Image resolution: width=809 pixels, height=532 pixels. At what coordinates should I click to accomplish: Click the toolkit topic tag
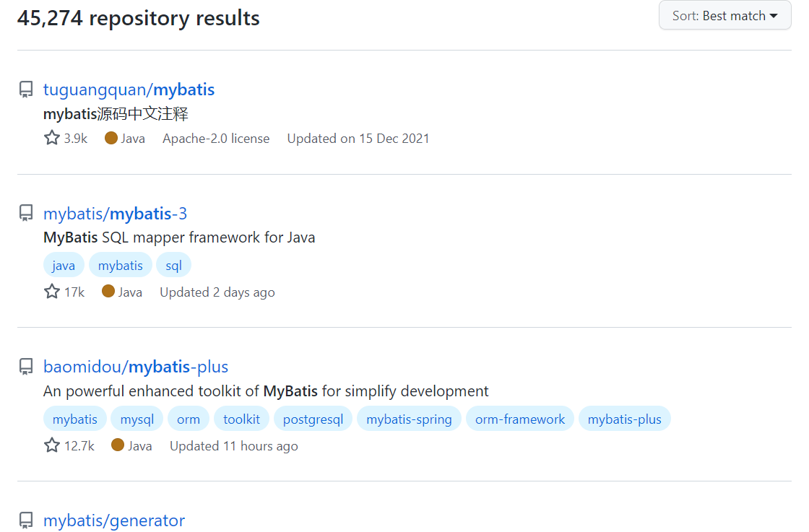click(241, 419)
